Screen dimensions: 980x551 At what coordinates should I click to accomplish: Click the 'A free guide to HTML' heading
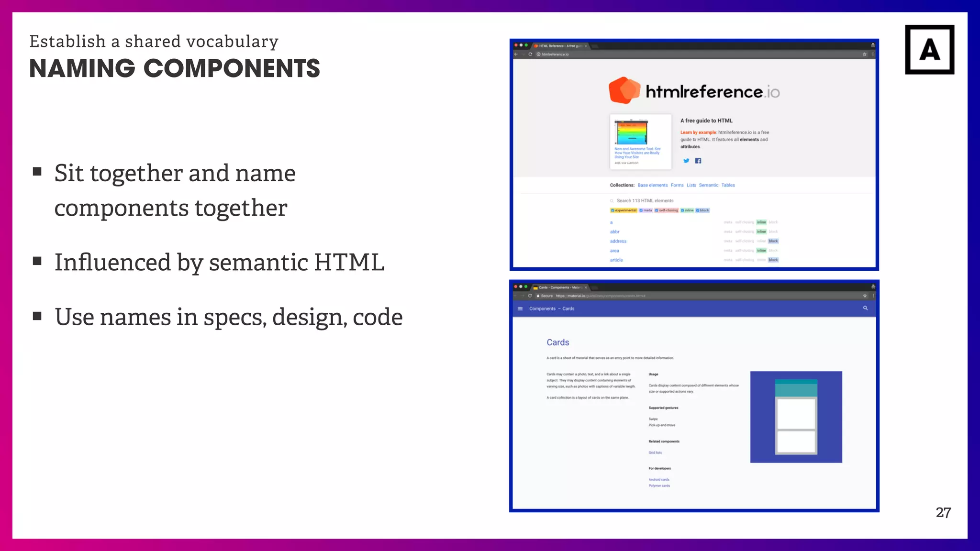(x=706, y=121)
